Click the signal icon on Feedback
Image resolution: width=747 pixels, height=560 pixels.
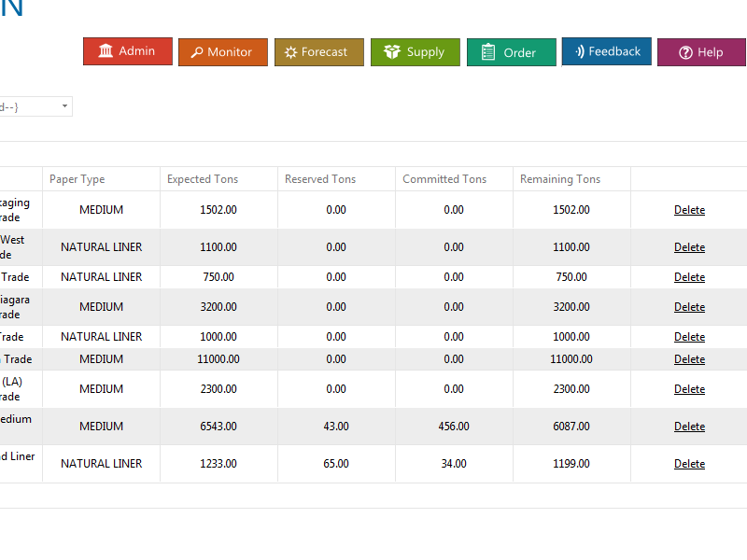pos(579,51)
